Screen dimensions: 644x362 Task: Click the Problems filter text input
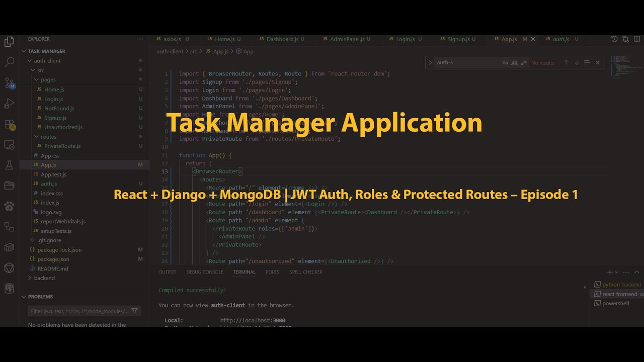pyautogui.click(x=79, y=311)
